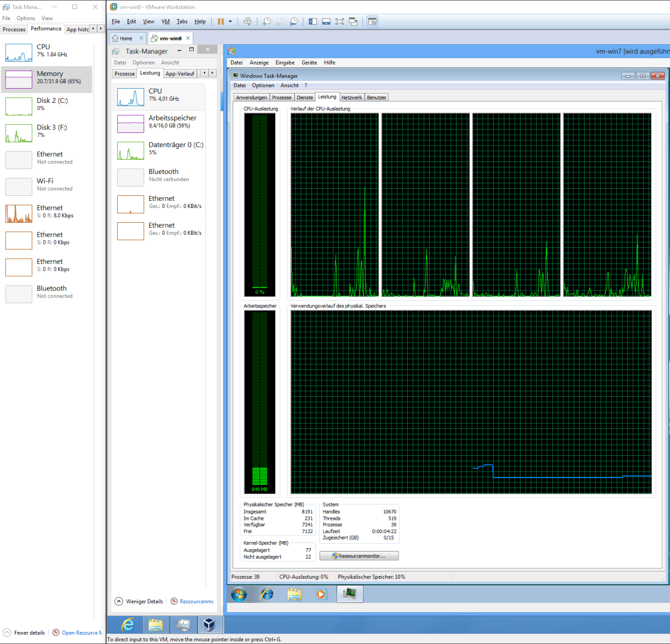The width and height of the screenshot is (670, 644).
Task: Select Memory in host Task Manager performance list
Action: 47,79
